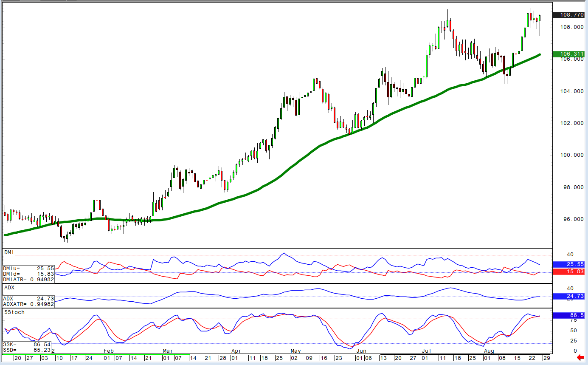Click the 104.000 price axis label

(x=572, y=91)
